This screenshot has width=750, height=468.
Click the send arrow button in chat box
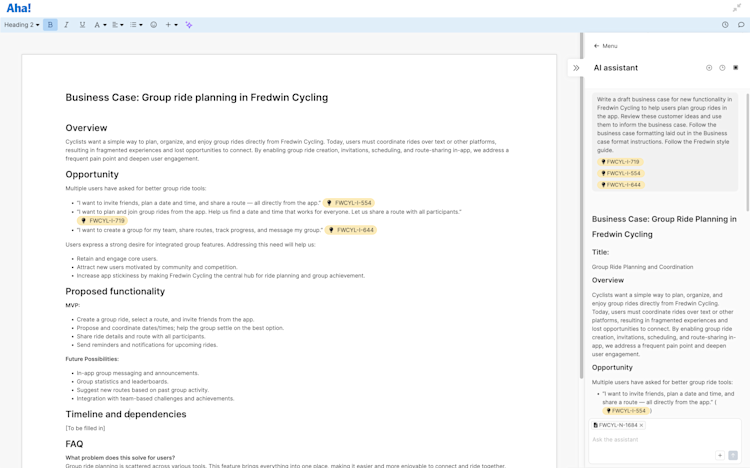click(x=733, y=456)
